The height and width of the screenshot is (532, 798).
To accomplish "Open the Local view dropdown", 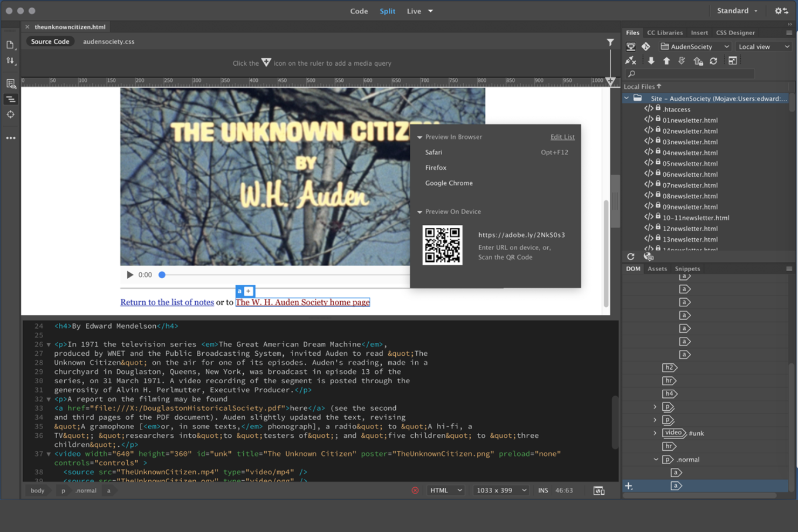I will pos(763,46).
